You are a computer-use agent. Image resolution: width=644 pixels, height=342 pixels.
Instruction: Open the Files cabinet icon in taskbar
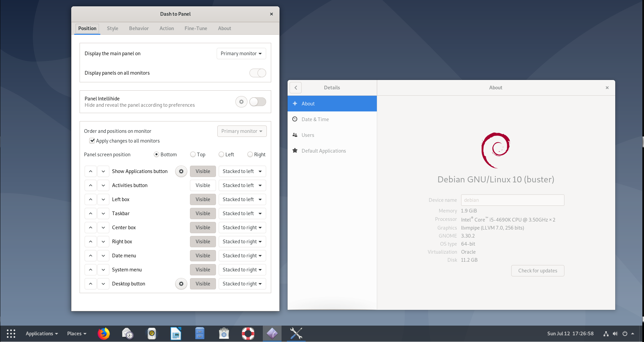coord(200,334)
